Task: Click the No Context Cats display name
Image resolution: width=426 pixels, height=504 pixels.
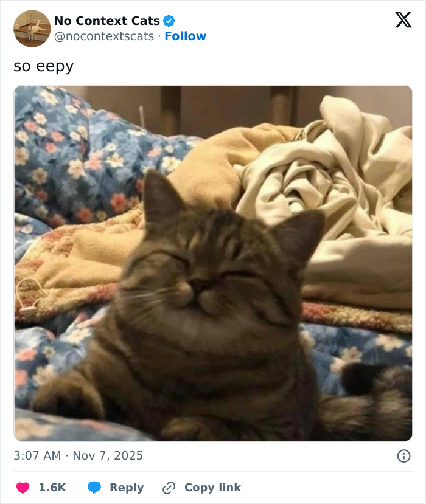Action: click(108, 20)
